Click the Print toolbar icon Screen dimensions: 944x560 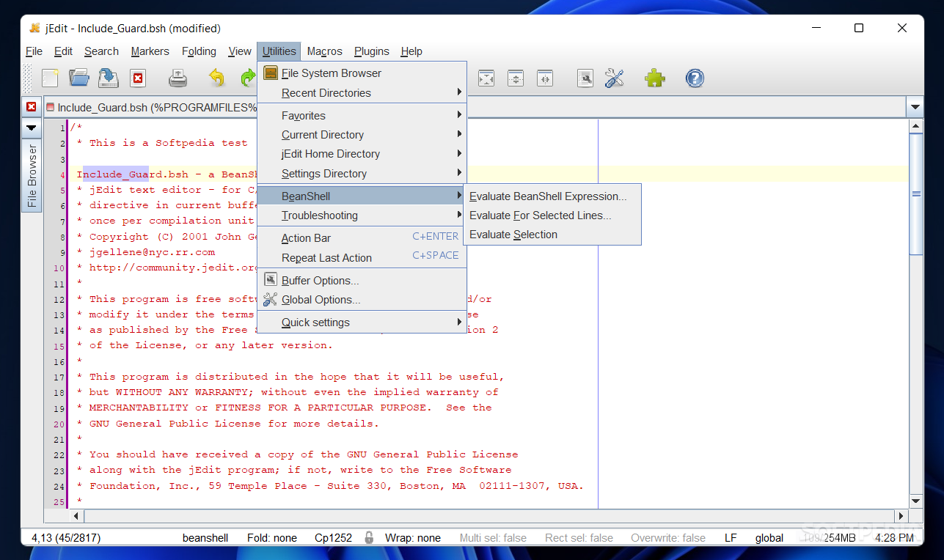click(178, 78)
